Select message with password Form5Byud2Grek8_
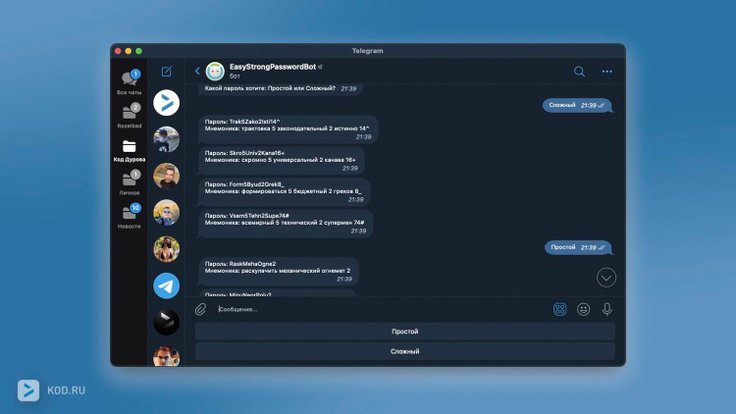Image resolution: width=736 pixels, height=414 pixels. pyautogui.click(x=284, y=192)
